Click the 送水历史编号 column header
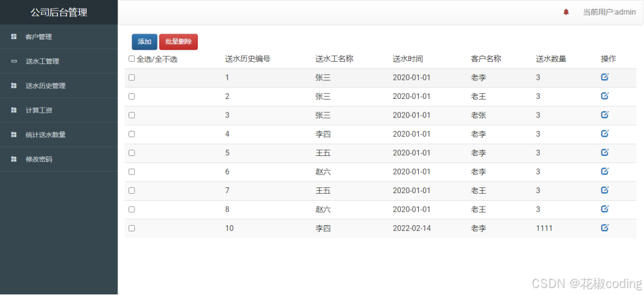644x295 pixels. [248, 59]
